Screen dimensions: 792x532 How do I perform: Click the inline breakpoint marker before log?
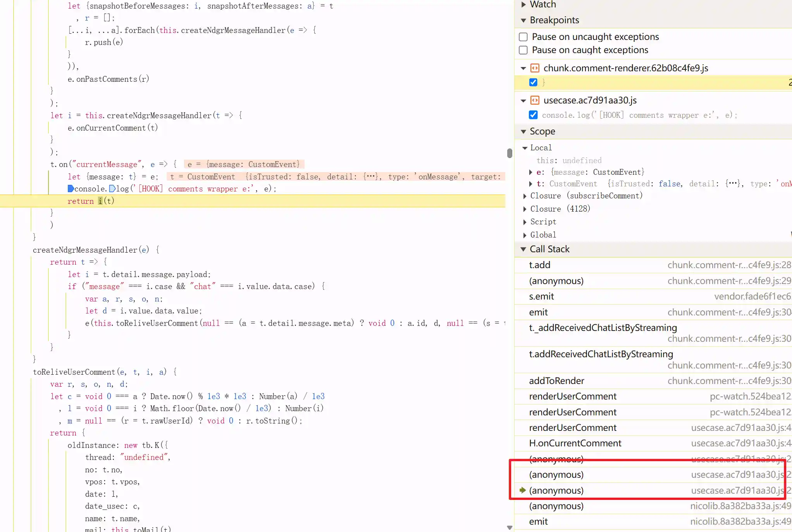click(x=112, y=189)
